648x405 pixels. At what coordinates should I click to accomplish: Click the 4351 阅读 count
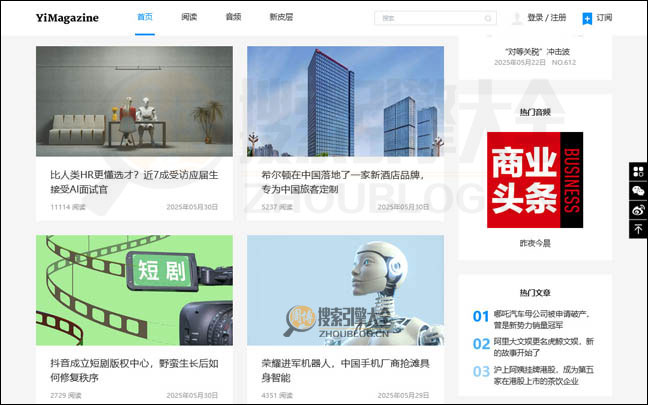point(277,395)
